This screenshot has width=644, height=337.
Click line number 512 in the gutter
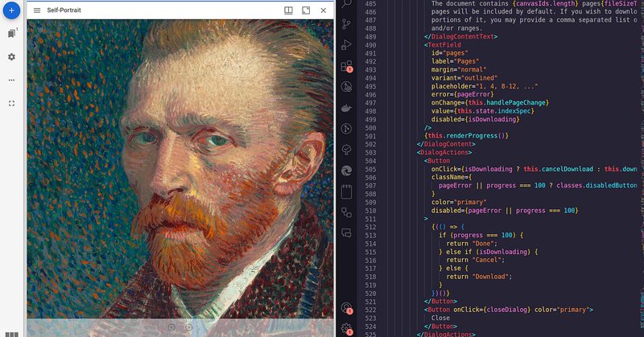(370, 227)
